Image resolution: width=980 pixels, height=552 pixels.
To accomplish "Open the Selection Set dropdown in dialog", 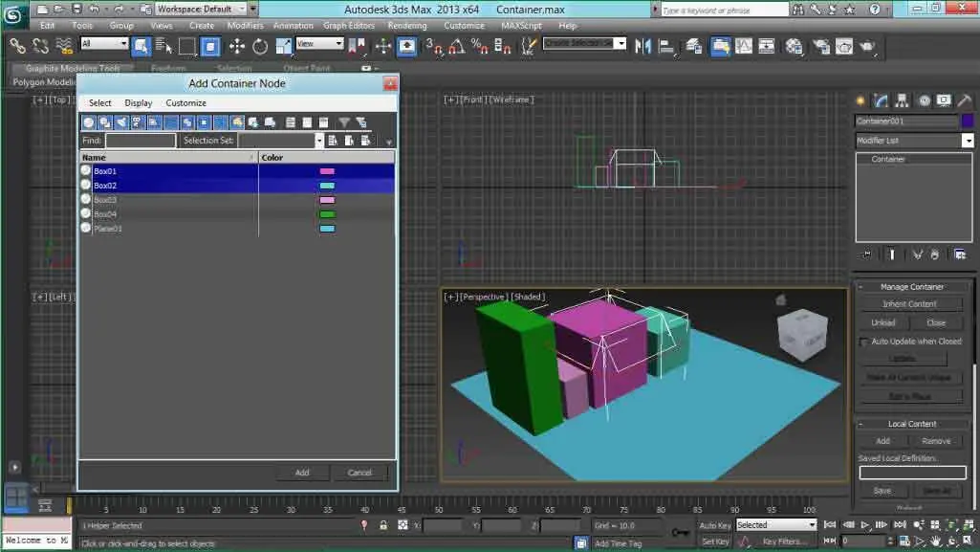I will click(281, 141).
